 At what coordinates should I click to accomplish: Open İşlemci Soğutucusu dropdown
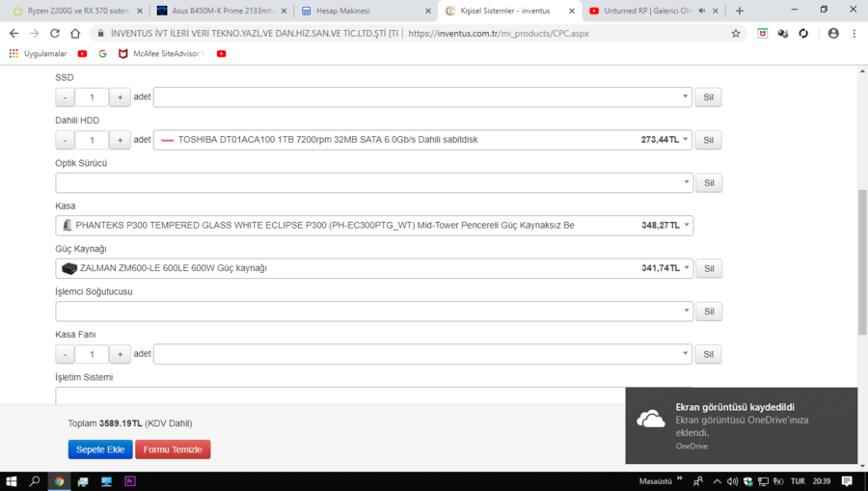[374, 312]
